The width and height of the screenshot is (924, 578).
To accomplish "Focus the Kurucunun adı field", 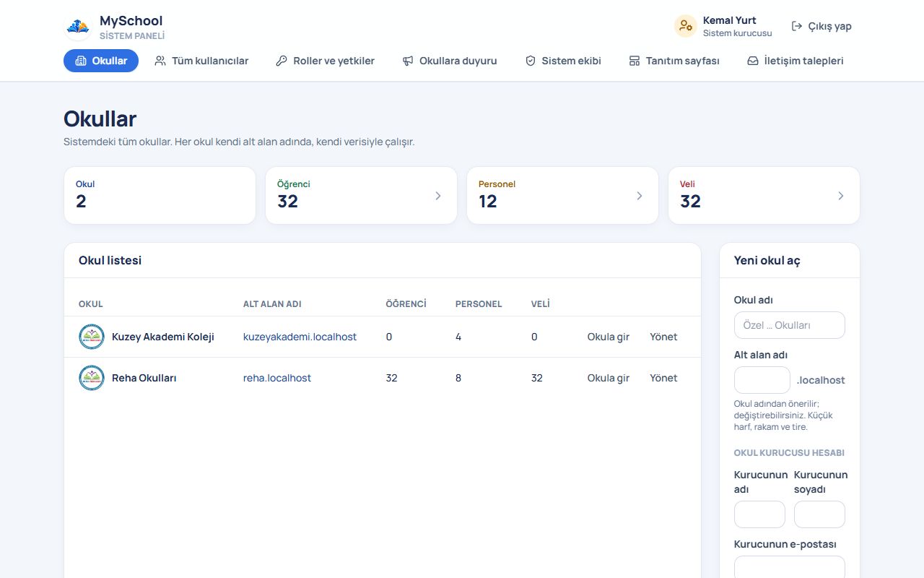I will (x=759, y=514).
